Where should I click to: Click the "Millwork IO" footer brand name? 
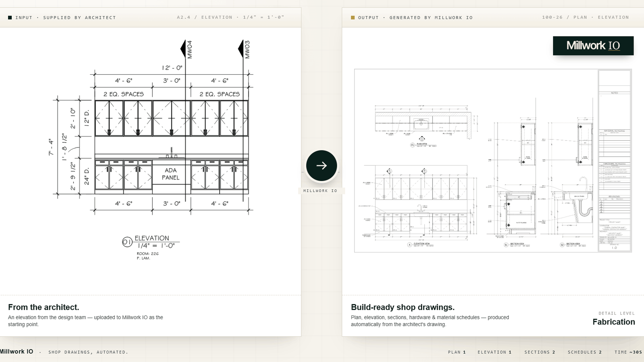pos(16,351)
